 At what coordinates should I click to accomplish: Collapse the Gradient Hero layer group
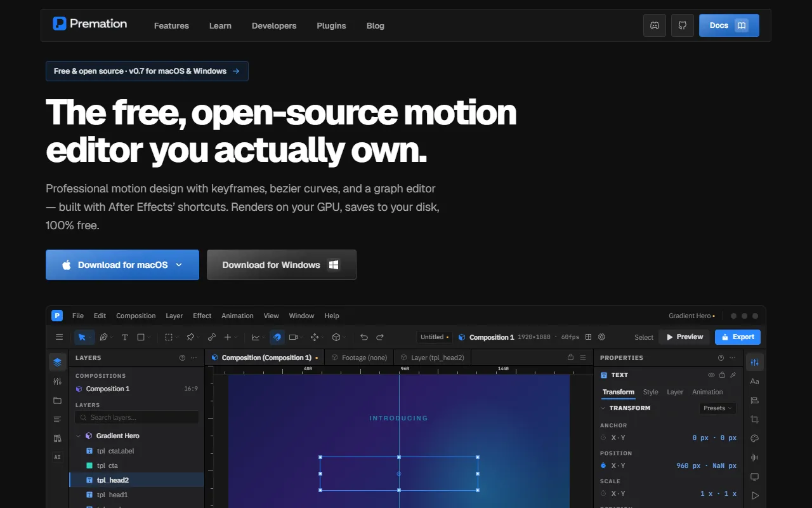click(x=79, y=436)
